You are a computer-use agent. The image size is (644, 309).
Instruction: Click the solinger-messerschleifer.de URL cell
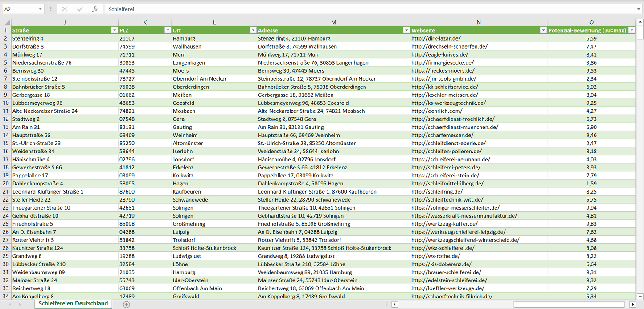tap(455, 208)
